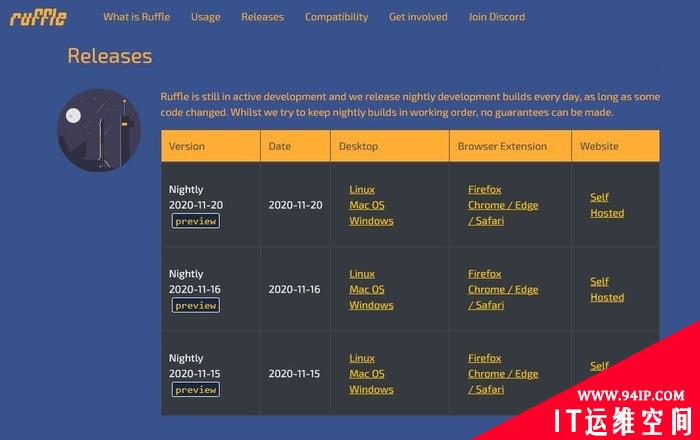Screen dimensions: 700x440
Task: Click preview badge under Nightly 2020-11-16
Action: pos(196,305)
